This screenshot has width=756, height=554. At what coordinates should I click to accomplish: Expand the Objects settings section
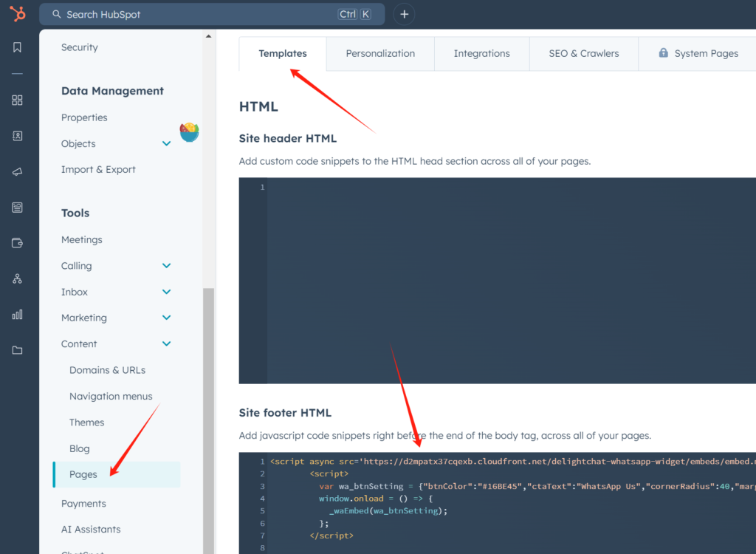coord(166,143)
